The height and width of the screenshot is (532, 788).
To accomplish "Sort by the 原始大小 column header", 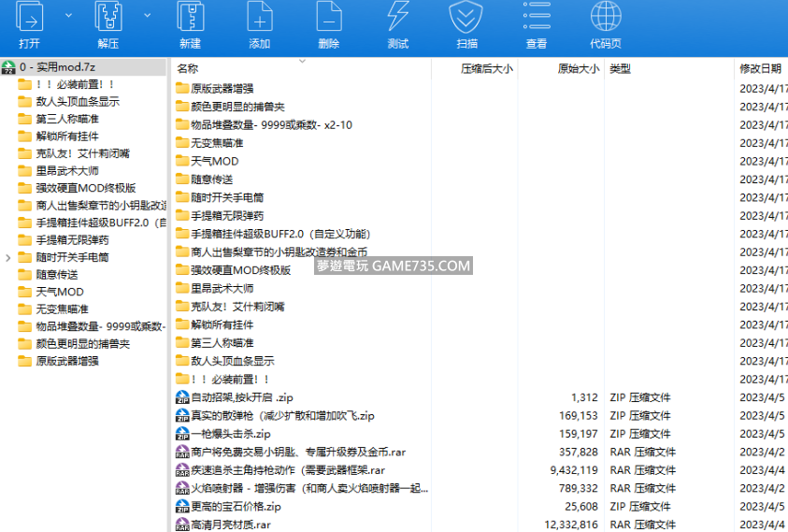I will [x=578, y=69].
